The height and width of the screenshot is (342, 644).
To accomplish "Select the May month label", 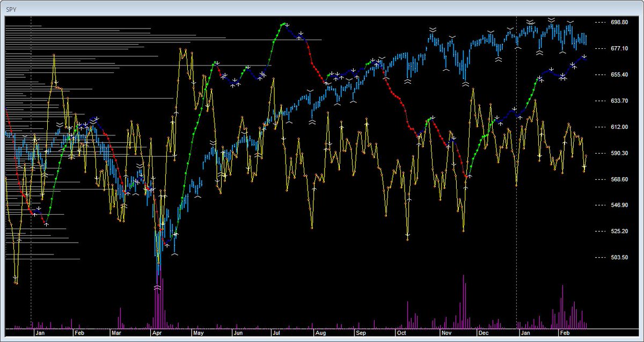I will pos(198,333).
